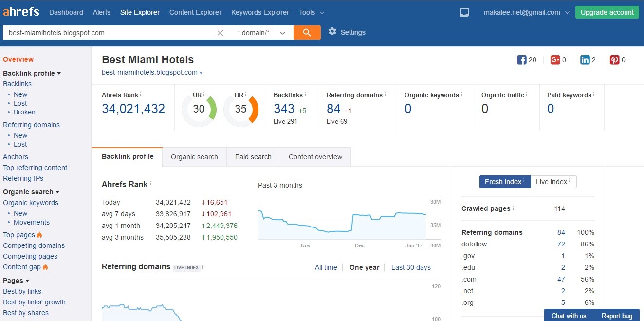Open the *.domain/* mode dropdown
Screen dimensions: 644x321
[261, 33]
